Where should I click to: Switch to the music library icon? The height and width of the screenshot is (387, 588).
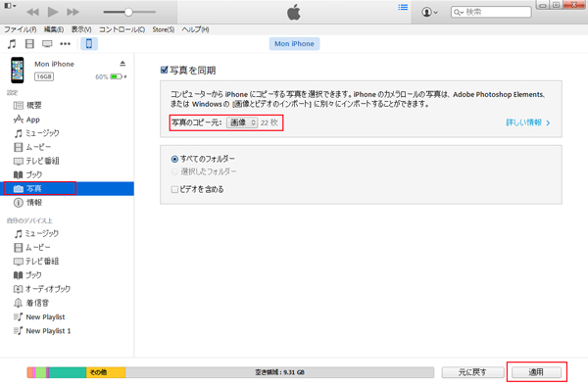12,44
